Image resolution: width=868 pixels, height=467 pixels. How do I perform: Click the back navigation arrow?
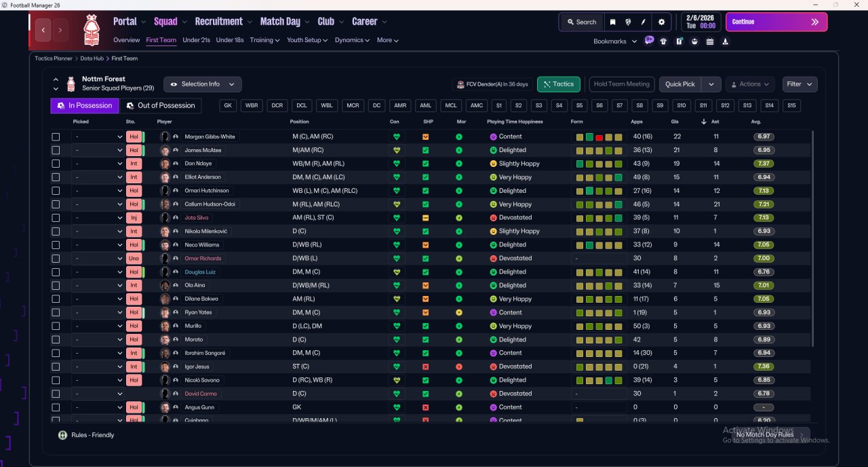pos(44,30)
